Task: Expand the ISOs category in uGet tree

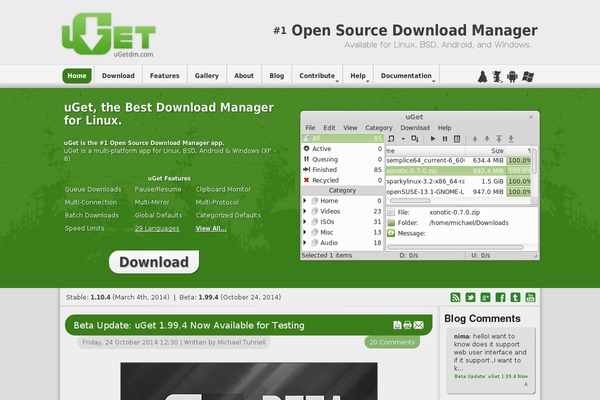Action: pyautogui.click(x=305, y=222)
